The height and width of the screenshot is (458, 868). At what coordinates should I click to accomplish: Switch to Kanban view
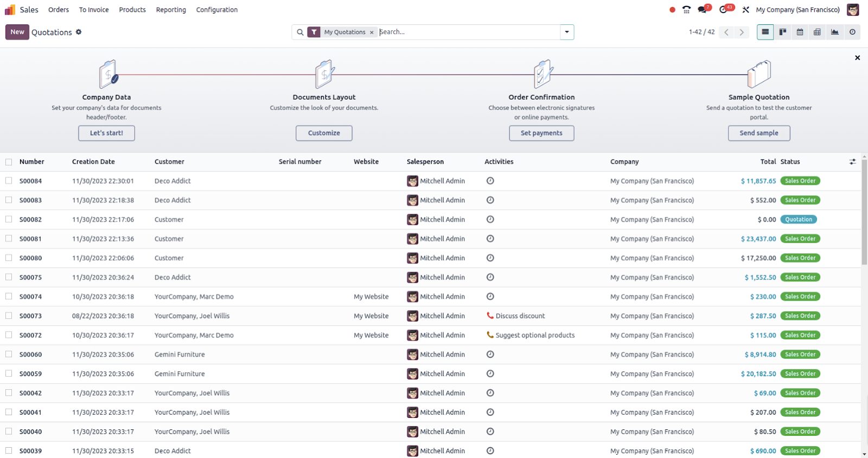point(782,32)
